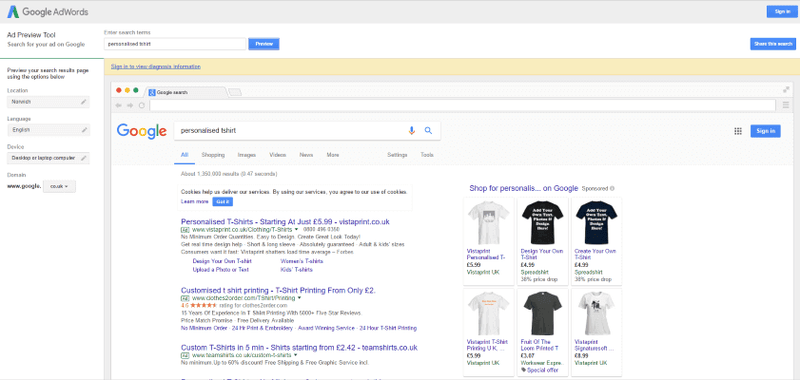Viewport: 800px width, 380px height.
Task: Click the blue Preview button
Action: point(264,44)
